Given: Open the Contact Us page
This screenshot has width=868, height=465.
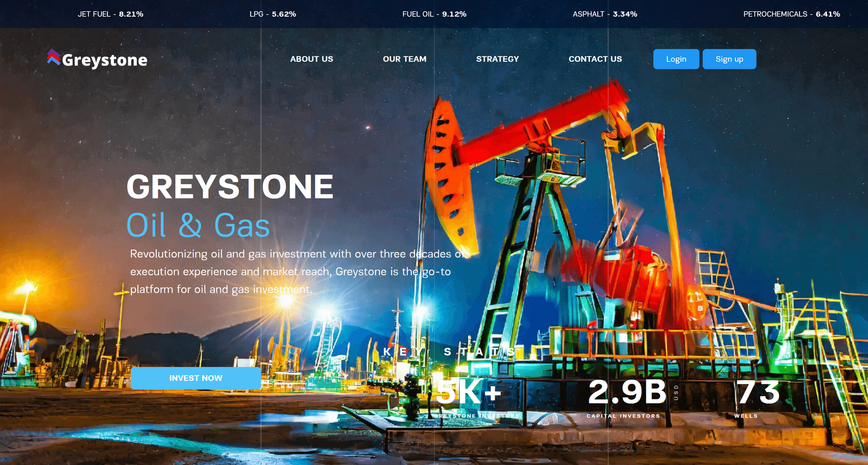Looking at the screenshot, I should 595,59.
